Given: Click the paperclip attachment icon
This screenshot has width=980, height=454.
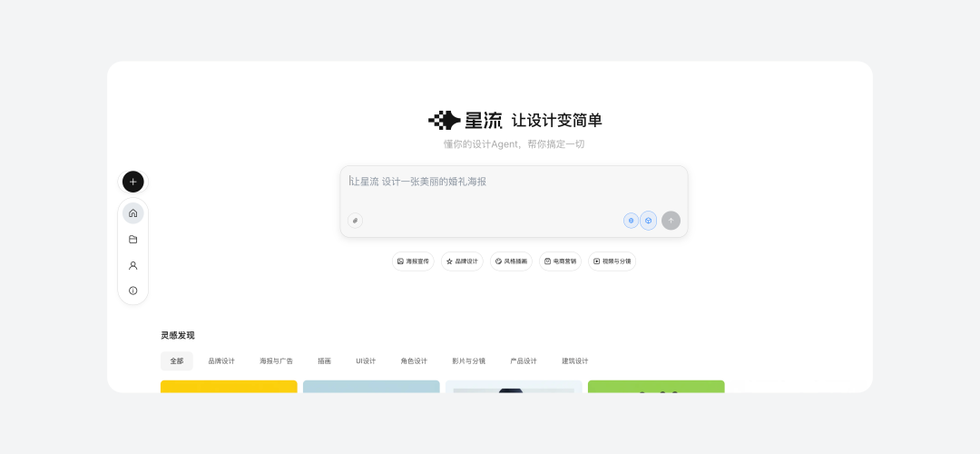Looking at the screenshot, I should point(355,221).
